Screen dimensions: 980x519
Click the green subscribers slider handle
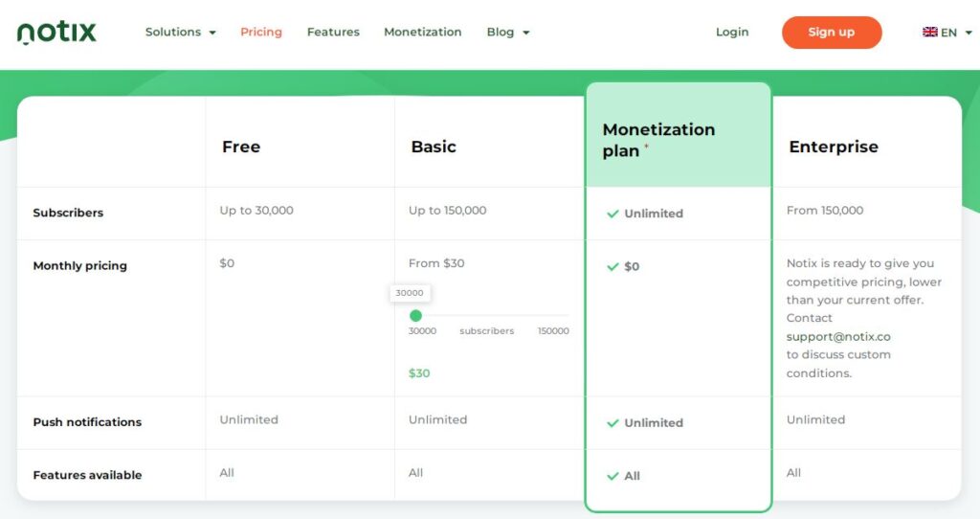point(415,315)
